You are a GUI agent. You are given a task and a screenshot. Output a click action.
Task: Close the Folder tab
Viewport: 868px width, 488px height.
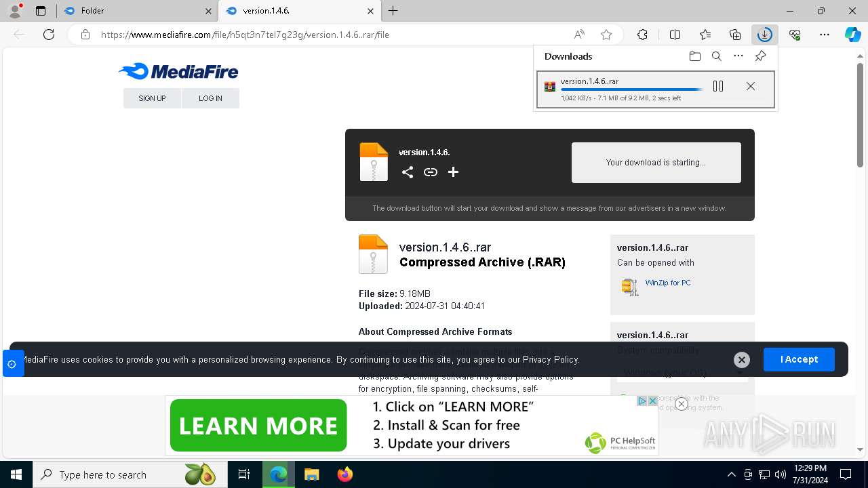208,11
